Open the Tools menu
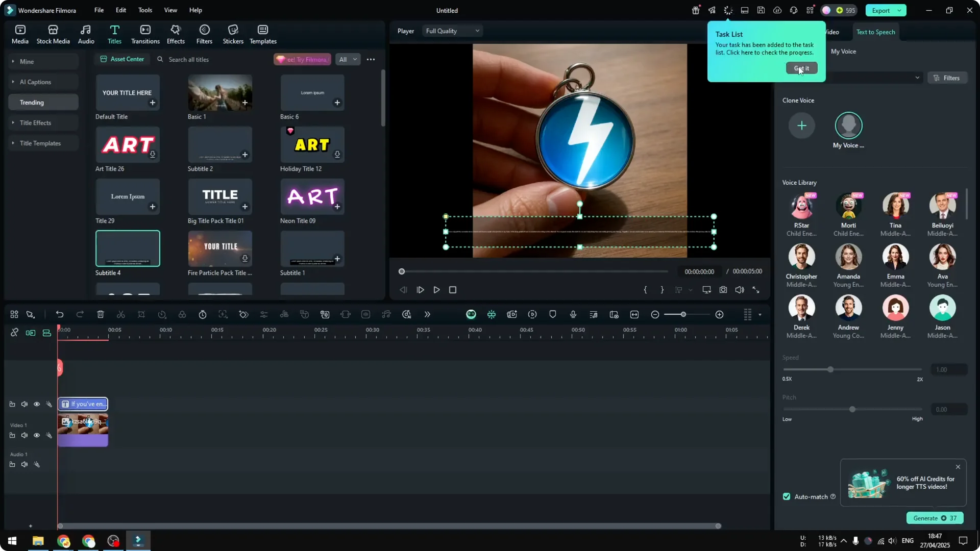The width and height of the screenshot is (980, 551). (x=145, y=10)
